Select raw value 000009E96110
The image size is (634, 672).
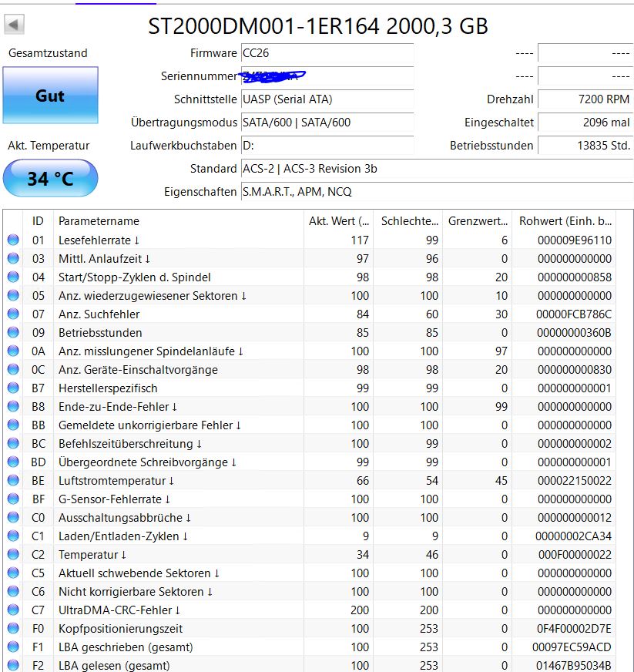(575, 240)
